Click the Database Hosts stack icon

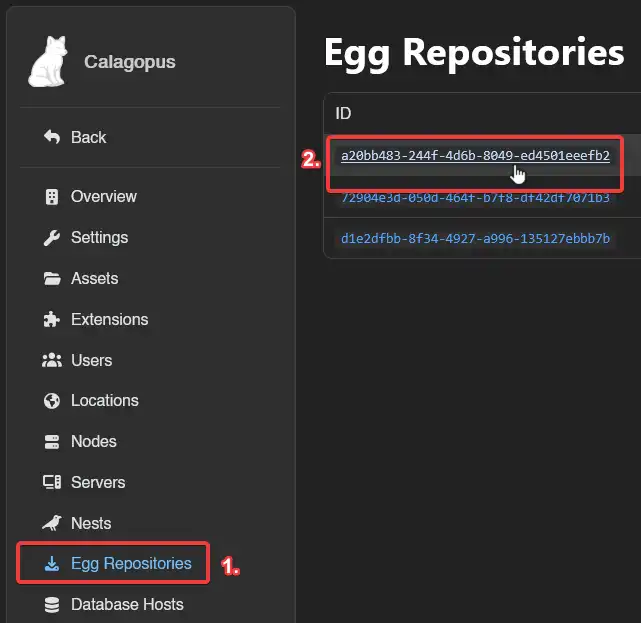52,605
